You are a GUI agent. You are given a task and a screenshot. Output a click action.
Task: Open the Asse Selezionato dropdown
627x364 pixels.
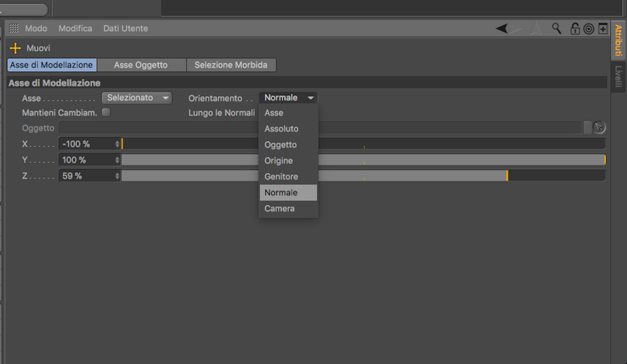pyautogui.click(x=137, y=98)
